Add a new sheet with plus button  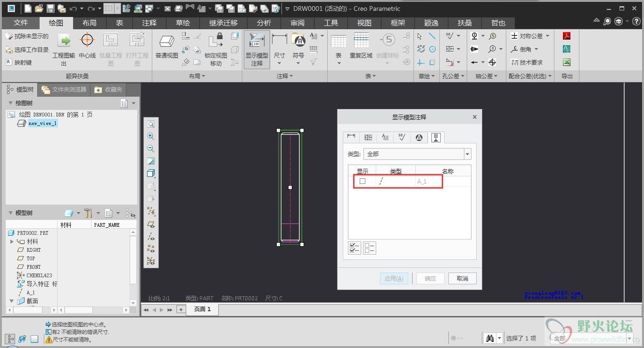coord(181,309)
